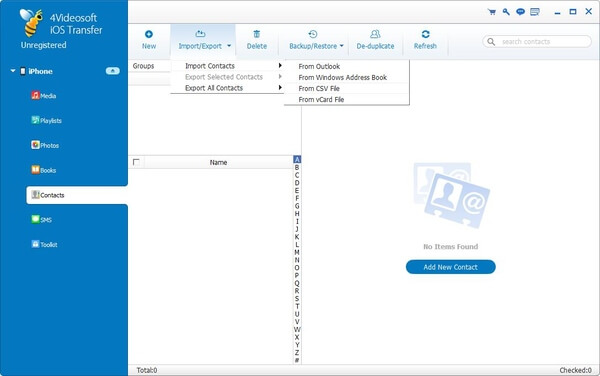This screenshot has height=376, width=600.
Task: Click the Unregistered label
Action: [44, 45]
